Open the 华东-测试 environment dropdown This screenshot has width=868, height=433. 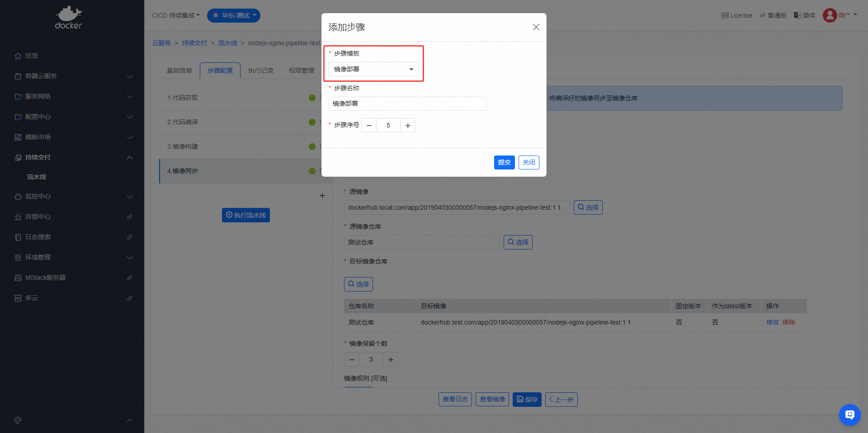234,15
